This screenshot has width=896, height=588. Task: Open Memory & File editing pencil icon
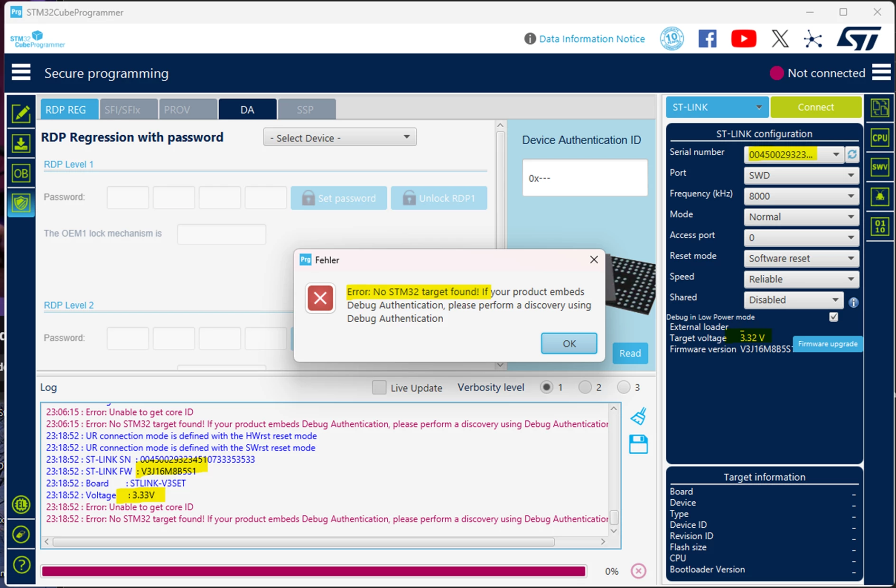21,113
